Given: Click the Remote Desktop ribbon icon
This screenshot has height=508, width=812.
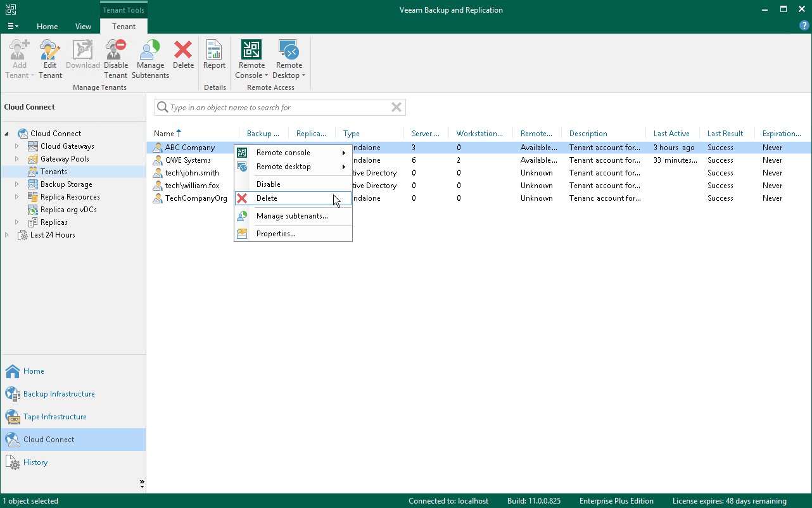Looking at the screenshot, I should 289,50.
